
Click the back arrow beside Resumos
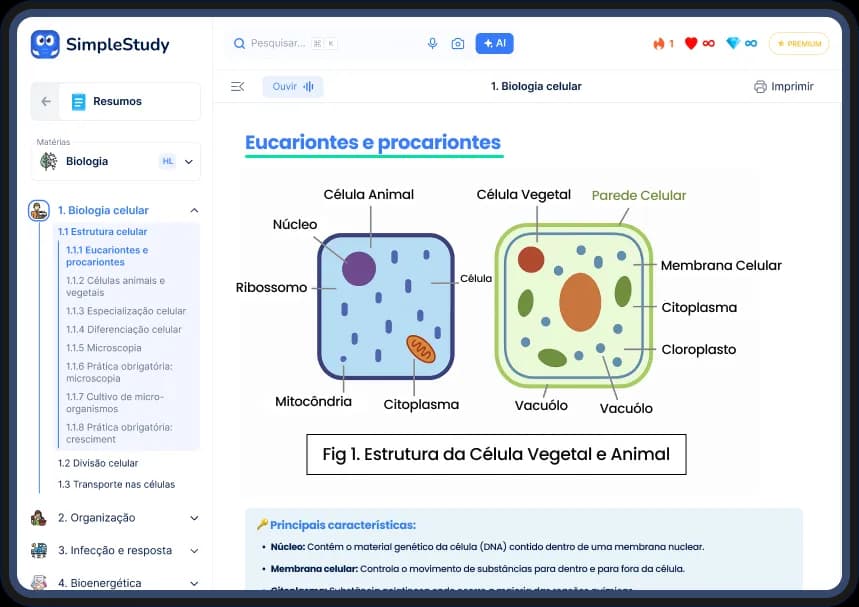pyautogui.click(x=46, y=101)
